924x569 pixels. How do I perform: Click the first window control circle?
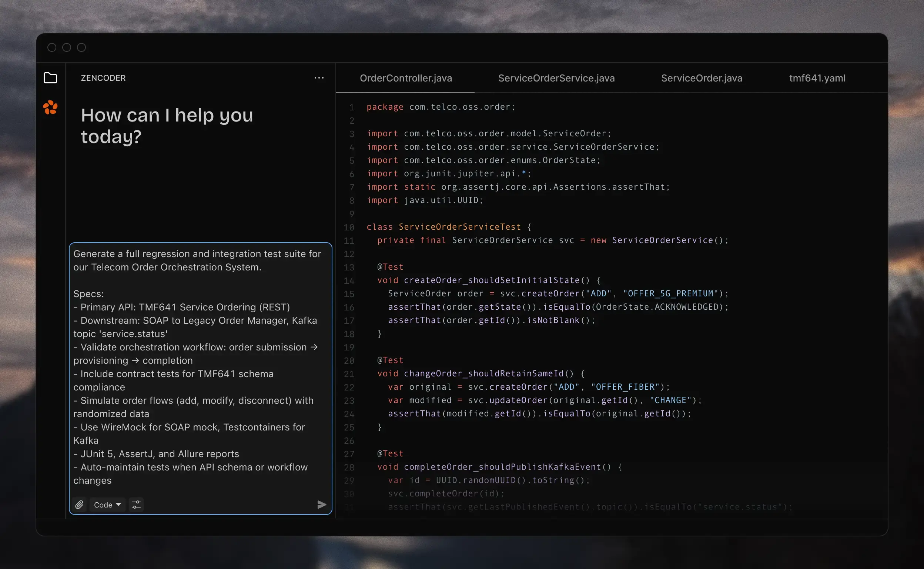52,47
